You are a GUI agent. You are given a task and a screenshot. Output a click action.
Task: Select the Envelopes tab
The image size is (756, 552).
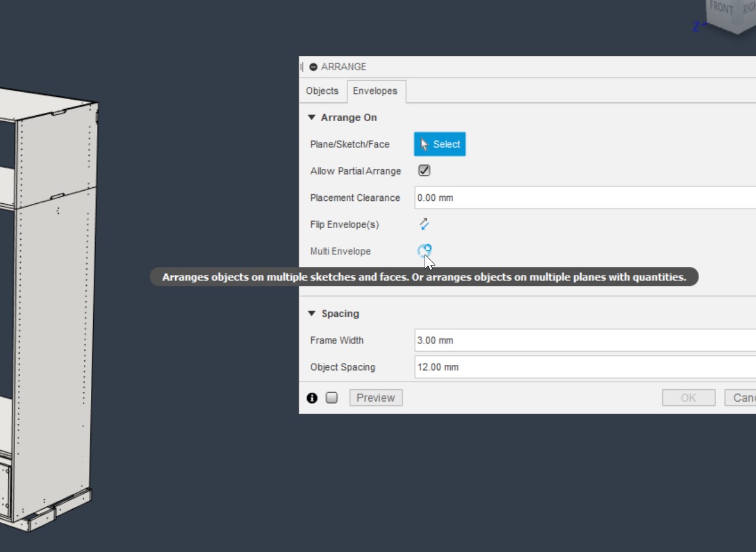pos(375,91)
